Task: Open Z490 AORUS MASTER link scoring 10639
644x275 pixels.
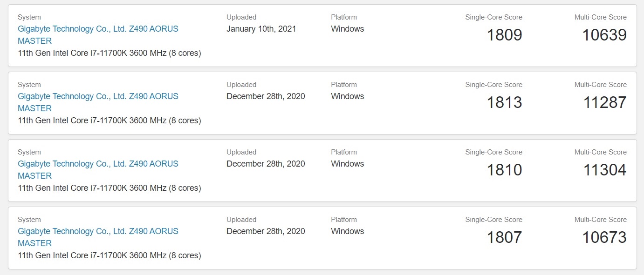Action: tap(98, 35)
